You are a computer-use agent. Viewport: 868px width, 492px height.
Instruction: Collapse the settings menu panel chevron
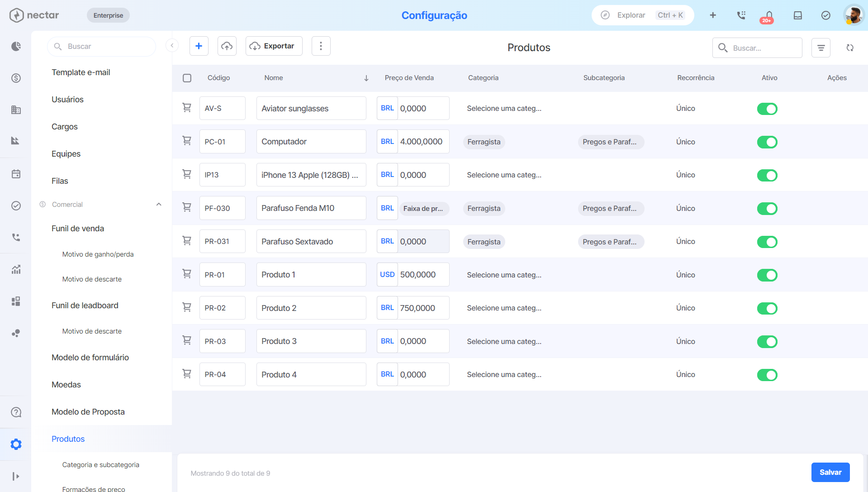point(172,45)
